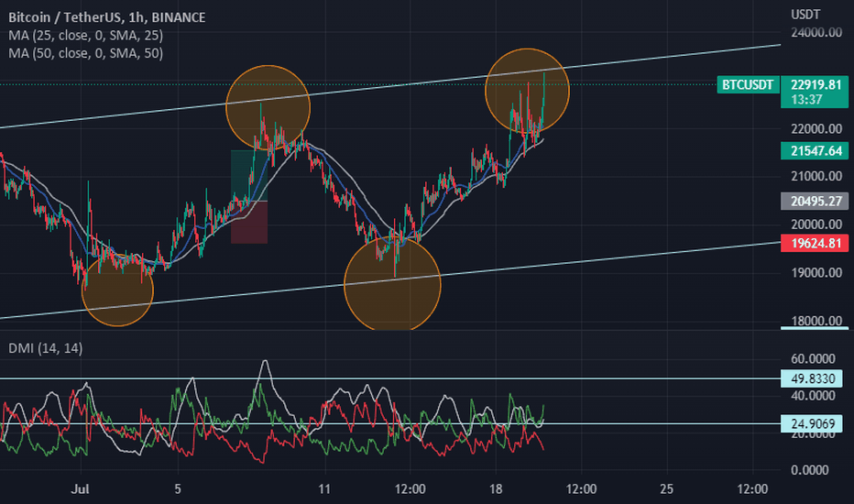
Task: Click the red 19624.81 price label
Action: tap(815, 243)
